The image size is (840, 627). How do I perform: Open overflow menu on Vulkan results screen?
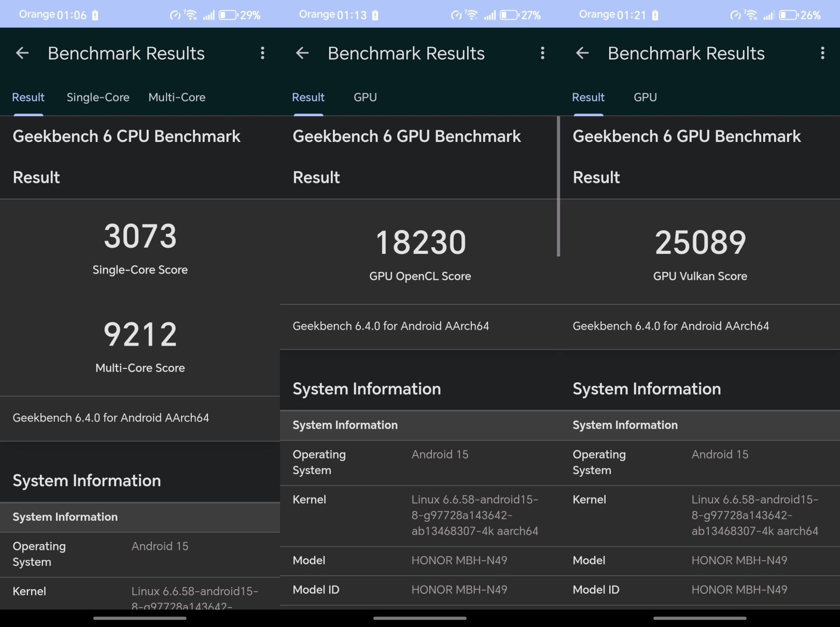click(x=822, y=53)
